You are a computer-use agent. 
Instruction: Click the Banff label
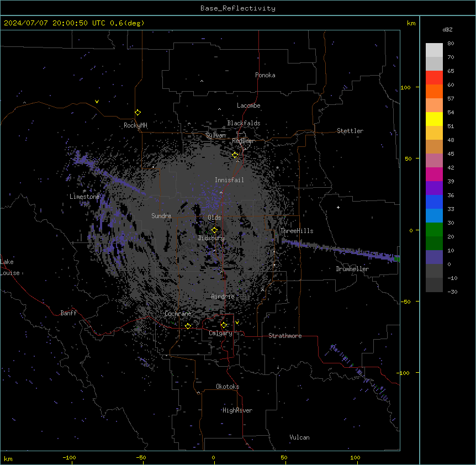[x=68, y=313]
